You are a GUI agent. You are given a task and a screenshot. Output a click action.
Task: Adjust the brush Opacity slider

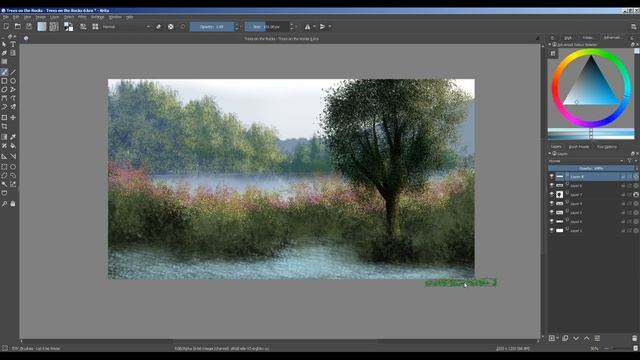click(x=212, y=27)
